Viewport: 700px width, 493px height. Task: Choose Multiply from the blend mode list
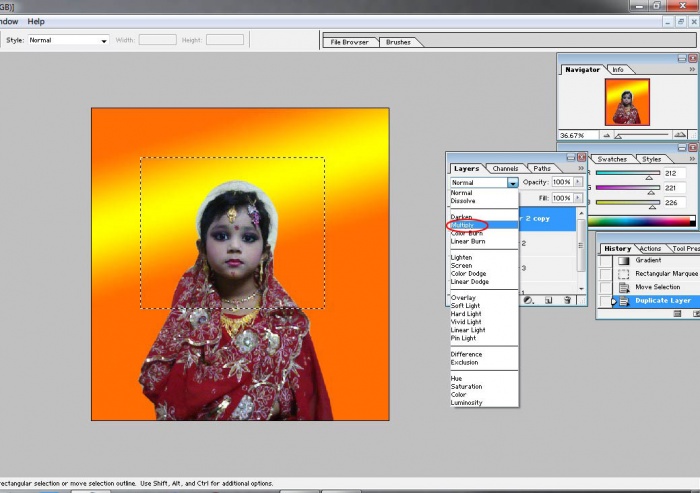point(463,225)
